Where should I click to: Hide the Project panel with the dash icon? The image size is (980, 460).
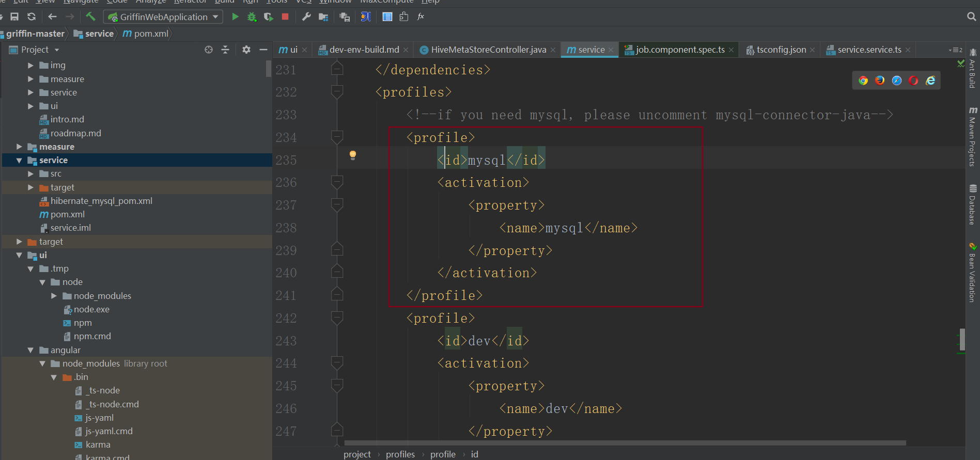pyautogui.click(x=263, y=50)
